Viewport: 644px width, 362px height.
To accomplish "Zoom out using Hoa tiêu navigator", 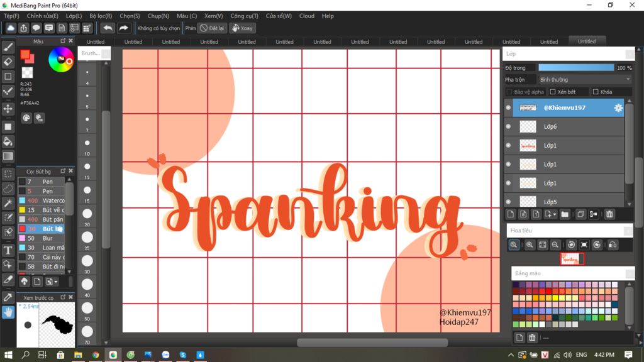I will coord(555,245).
